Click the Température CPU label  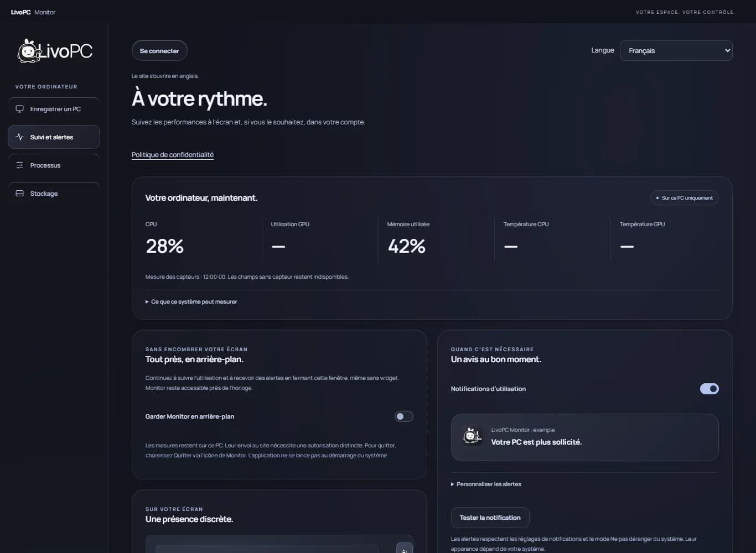(x=526, y=224)
